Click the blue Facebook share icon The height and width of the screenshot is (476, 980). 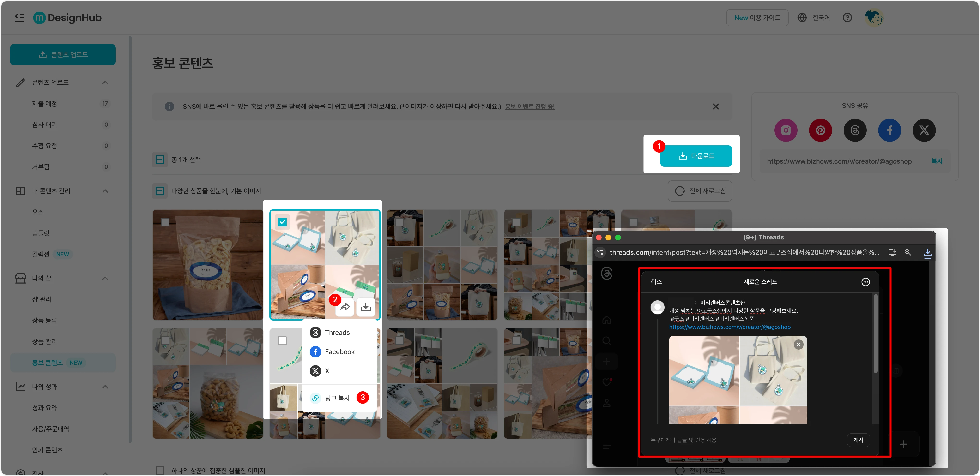pos(889,131)
